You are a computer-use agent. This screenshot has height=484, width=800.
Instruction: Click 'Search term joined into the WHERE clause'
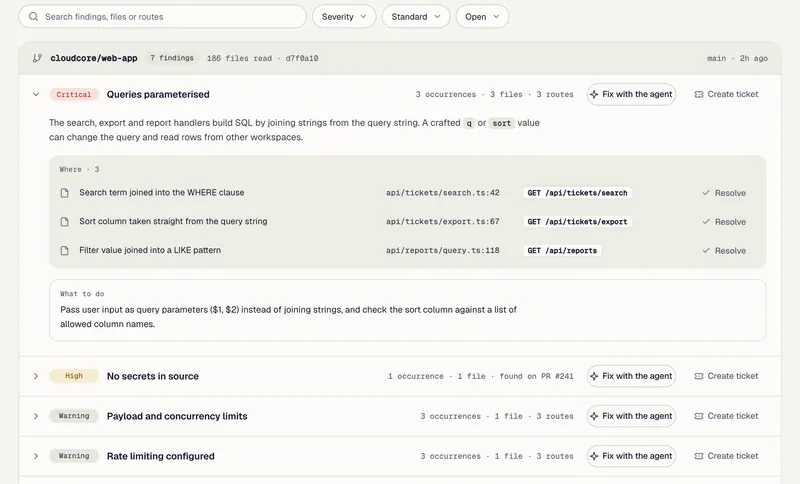coord(162,193)
